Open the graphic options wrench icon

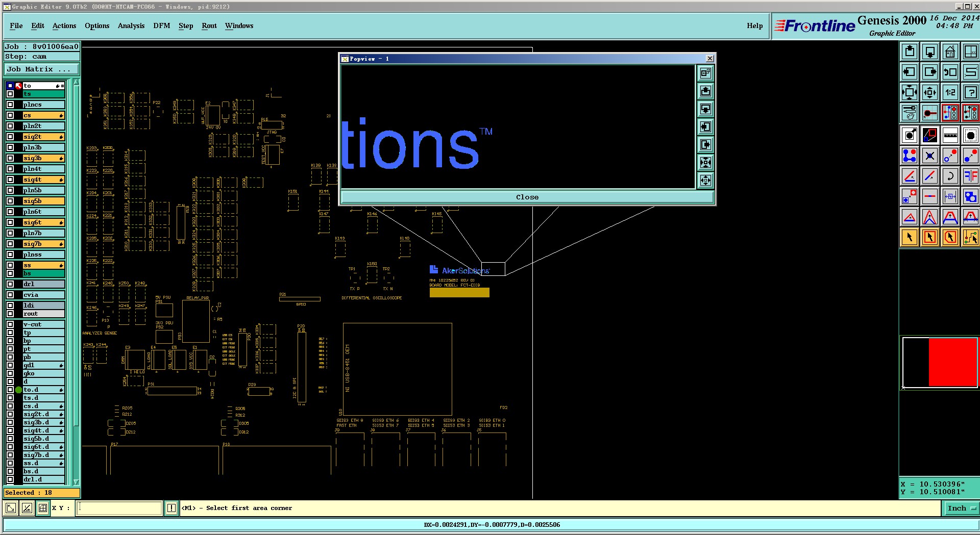[910, 113]
